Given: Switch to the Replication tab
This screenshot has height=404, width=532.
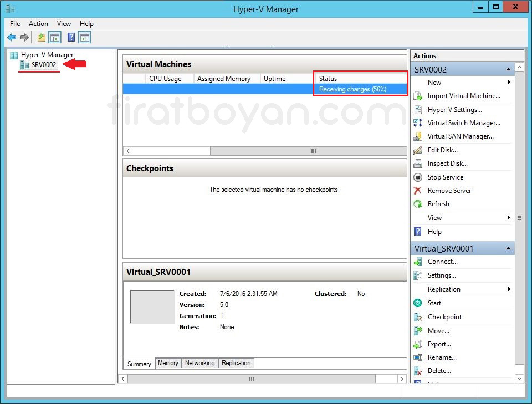Looking at the screenshot, I should tap(236, 363).
